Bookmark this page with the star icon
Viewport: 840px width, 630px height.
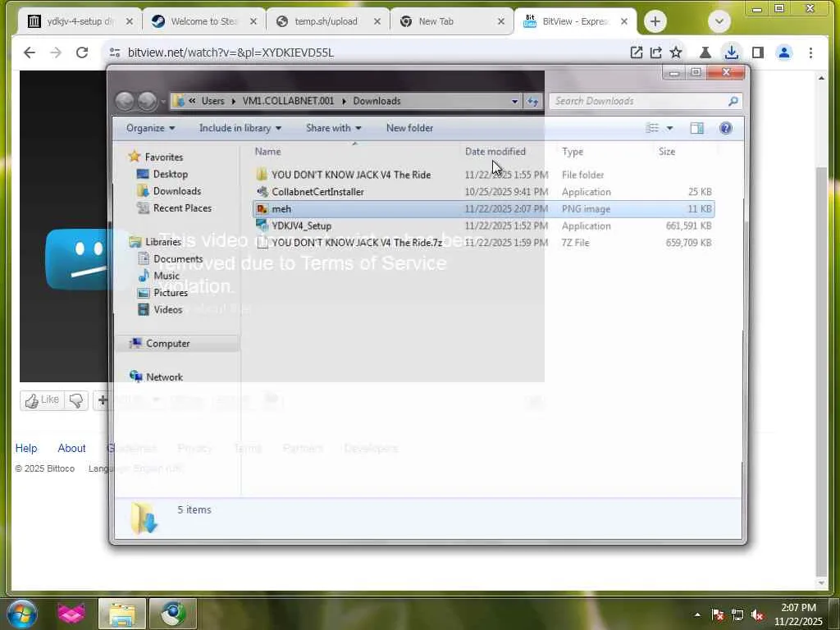click(x=676, y=52)
